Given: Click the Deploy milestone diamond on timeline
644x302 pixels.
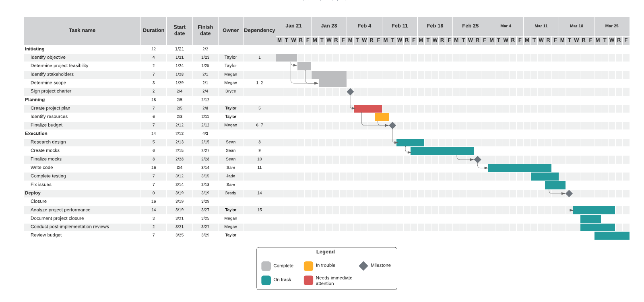Looking at the screenshot, I should [569, 193].
